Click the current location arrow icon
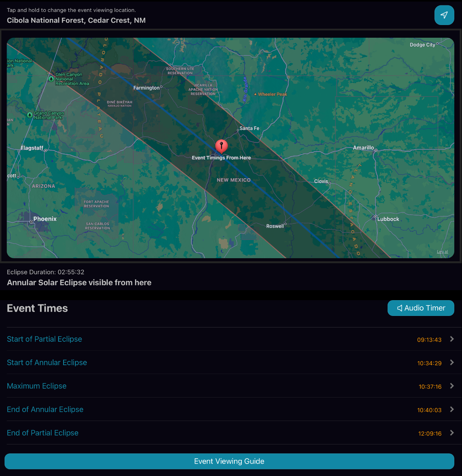462x476 pixels. [444, 15]
